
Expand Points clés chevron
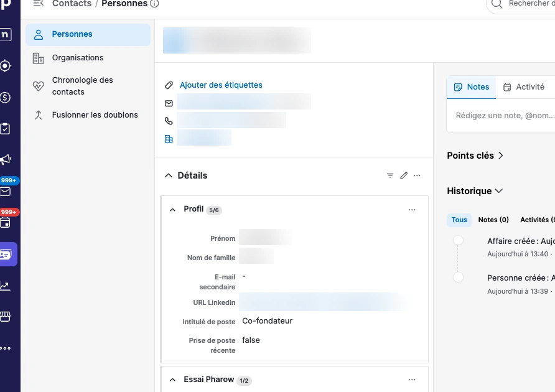500,156
